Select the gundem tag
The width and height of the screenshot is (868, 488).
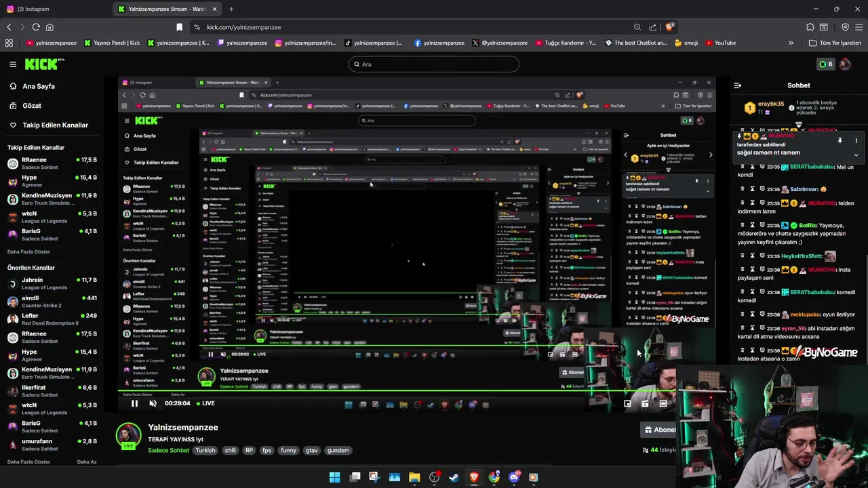[x=338, y=451]
